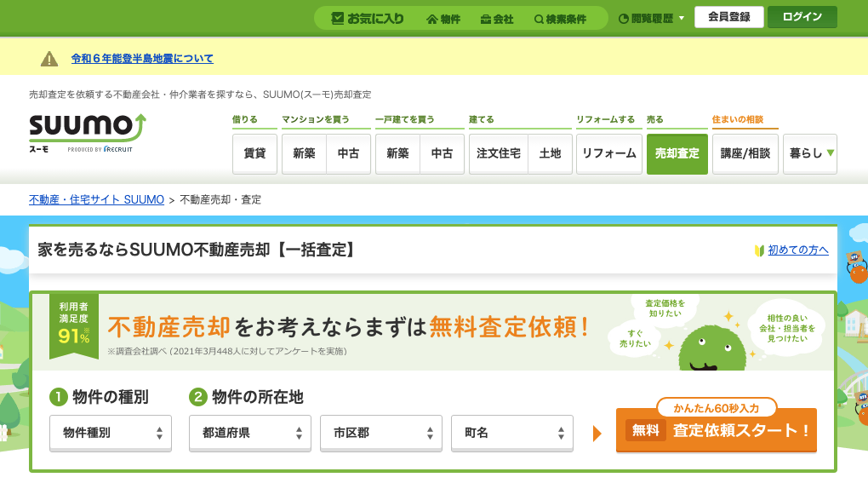Click the 家を売るならSUUMO不動産売却 heading
Image resolution: width=868 pixels, height=483 pixels.
(197, 250)
